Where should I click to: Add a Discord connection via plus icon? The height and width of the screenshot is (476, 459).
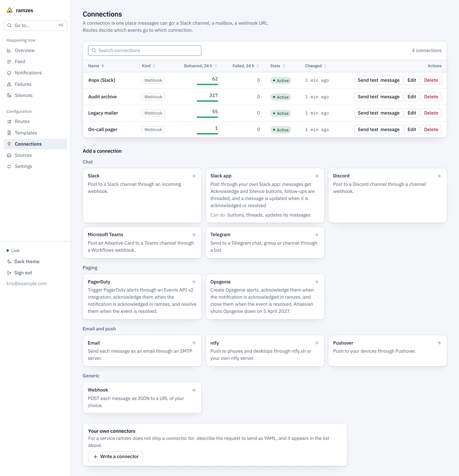439,176
